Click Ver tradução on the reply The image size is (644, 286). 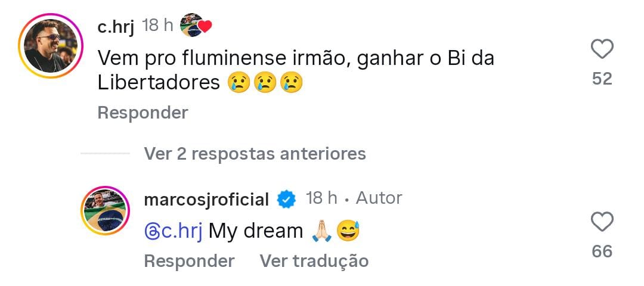click(314, 261)
